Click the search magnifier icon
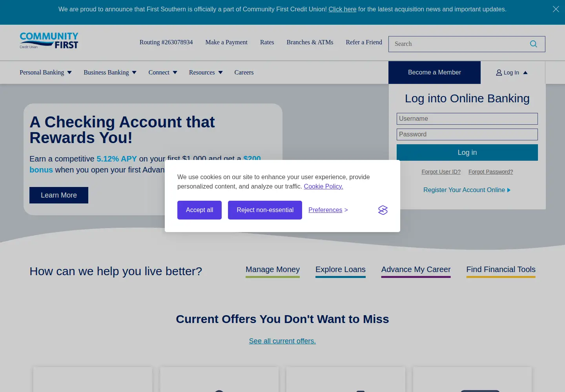565x392 pixels. pyautogui.click(x=534, y=44)
